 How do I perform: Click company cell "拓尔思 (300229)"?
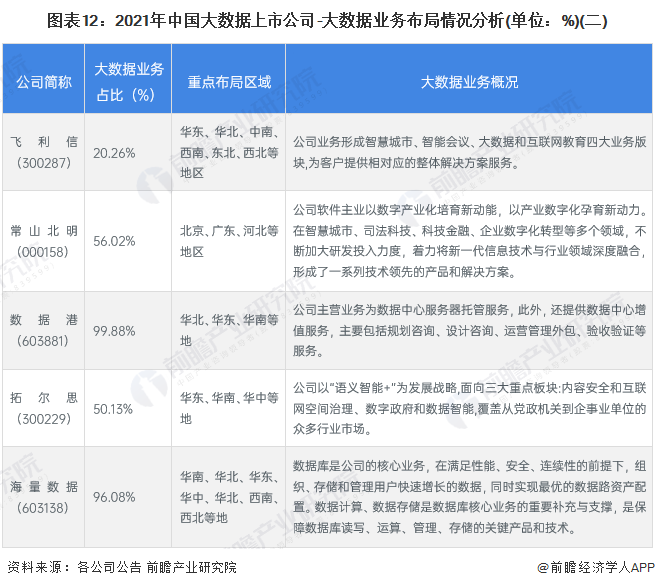point(44,408)
